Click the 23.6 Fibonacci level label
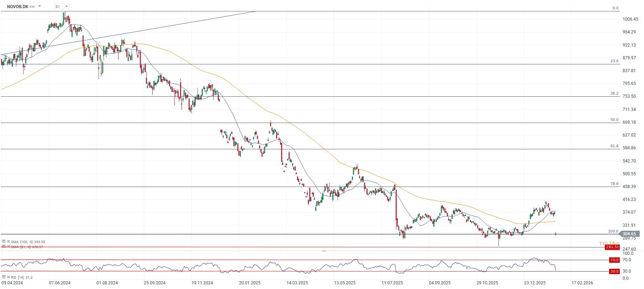This screenshot has height=289, width=644. [614, 61]
